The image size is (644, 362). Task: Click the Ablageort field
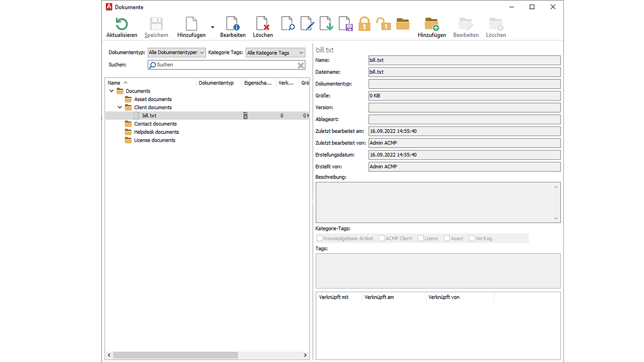click(x=465, y=119)
